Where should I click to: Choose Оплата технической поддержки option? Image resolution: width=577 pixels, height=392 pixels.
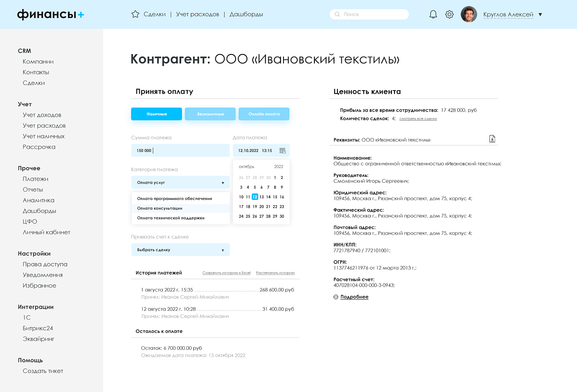tap(181, 218)
